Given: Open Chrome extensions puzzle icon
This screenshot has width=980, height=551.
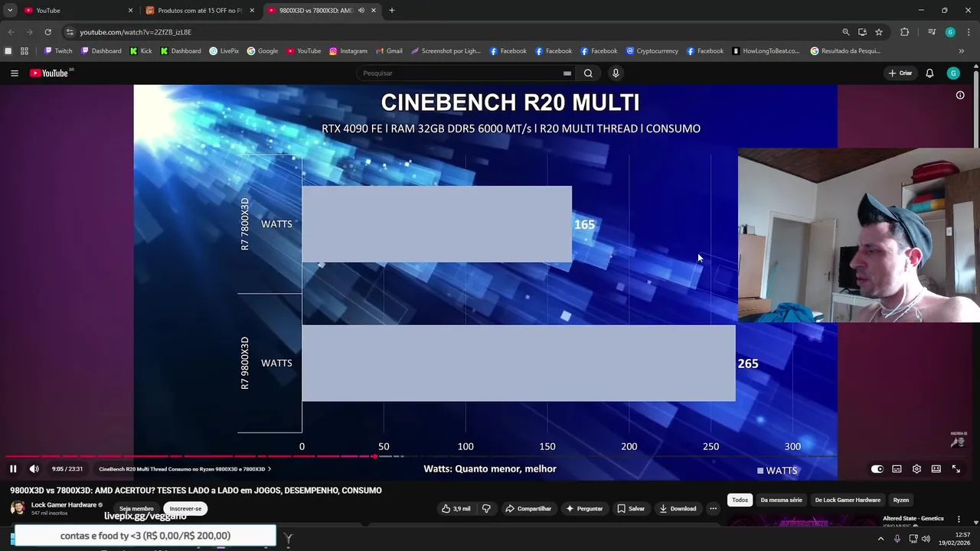Looking at the screenshot, I should 904,32.
